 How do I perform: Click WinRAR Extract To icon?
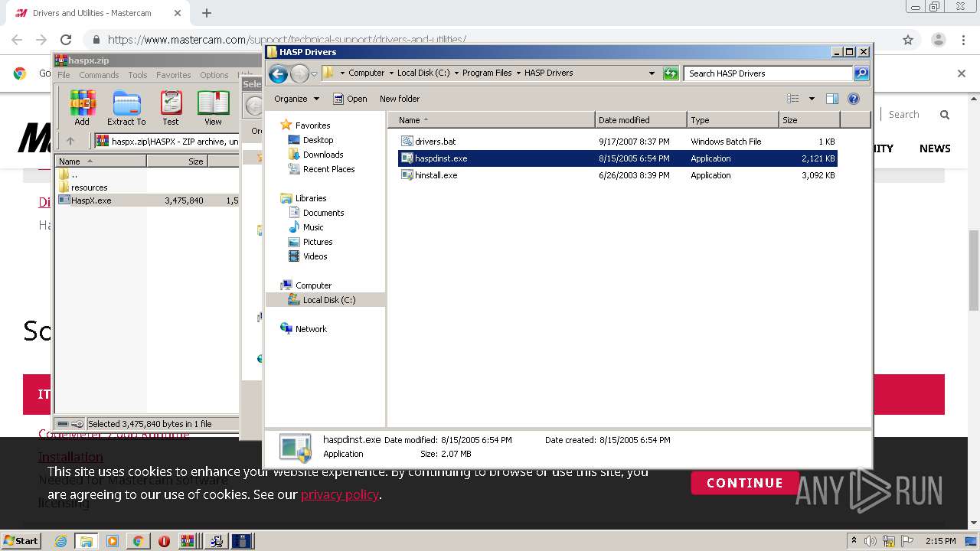click(x=126, y=107)
